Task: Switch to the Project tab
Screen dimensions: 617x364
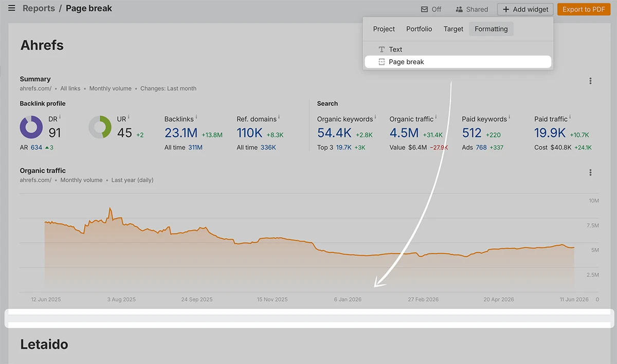Action: [x=384, y=29]
